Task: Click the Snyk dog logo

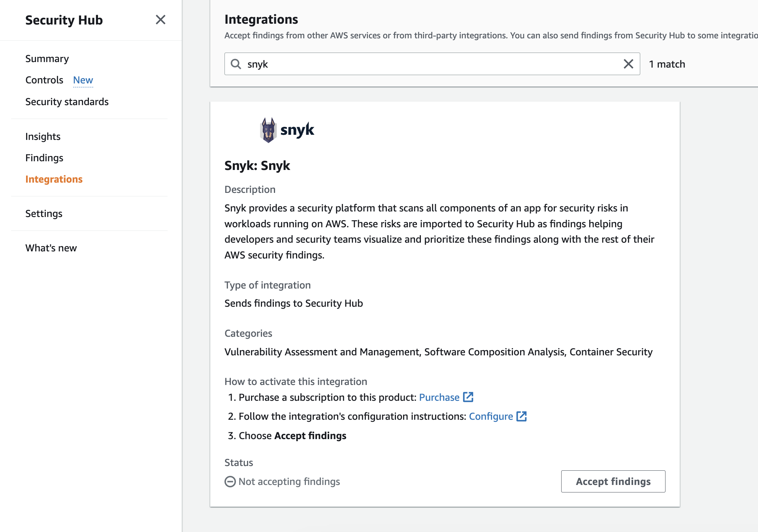Action: [x=268, y=130]
